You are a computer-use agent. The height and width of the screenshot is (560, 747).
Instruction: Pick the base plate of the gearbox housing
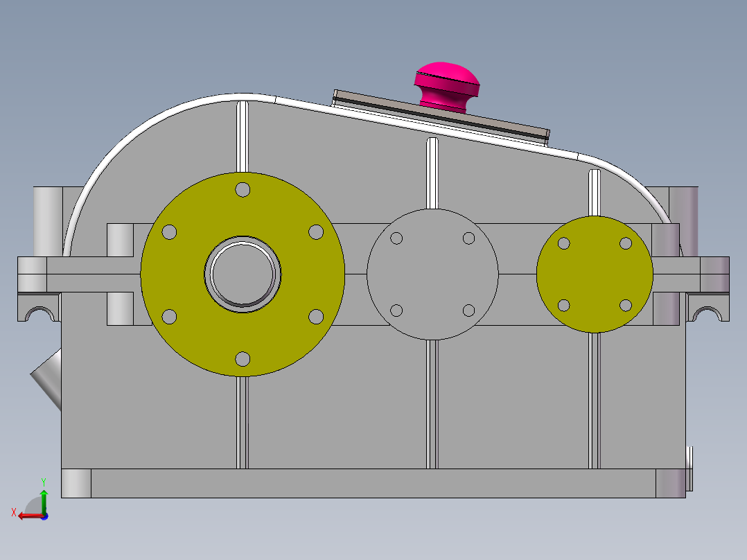point(373,483)
